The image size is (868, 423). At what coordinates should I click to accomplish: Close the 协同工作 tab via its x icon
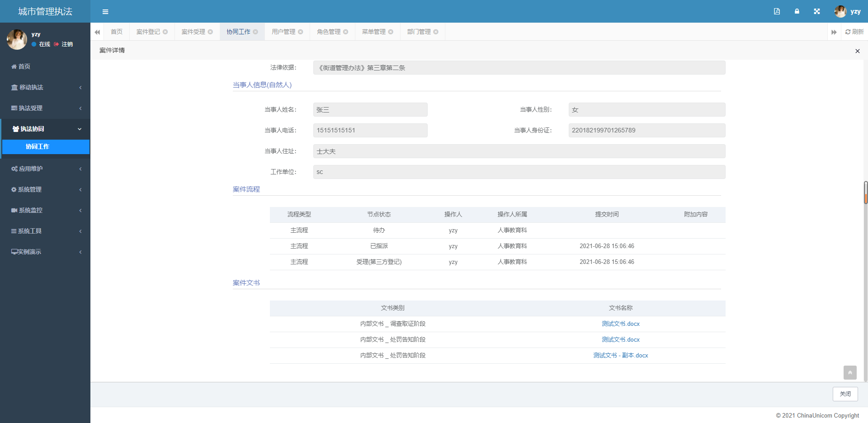pos(255,32)
